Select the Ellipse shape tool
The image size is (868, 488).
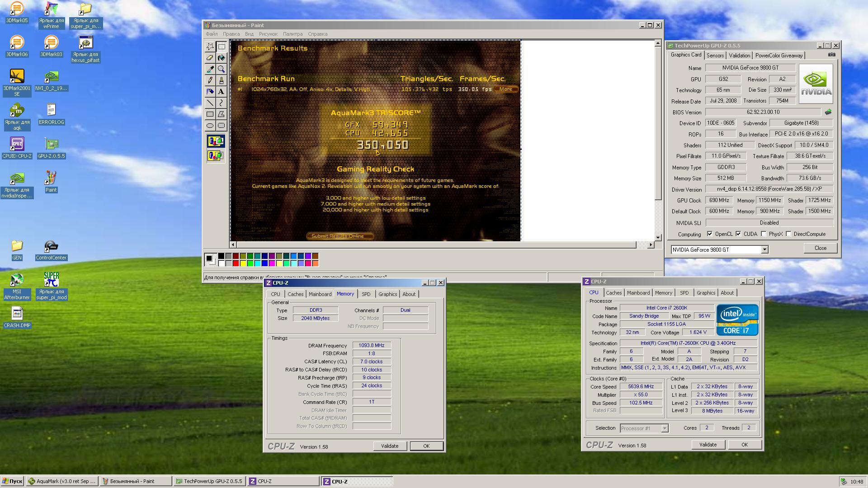210,125
